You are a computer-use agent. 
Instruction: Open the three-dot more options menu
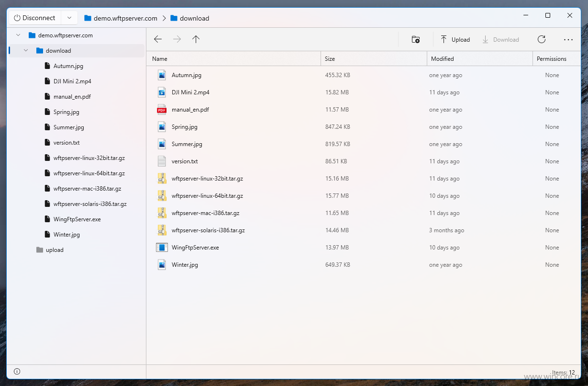[x=568, y=40]
